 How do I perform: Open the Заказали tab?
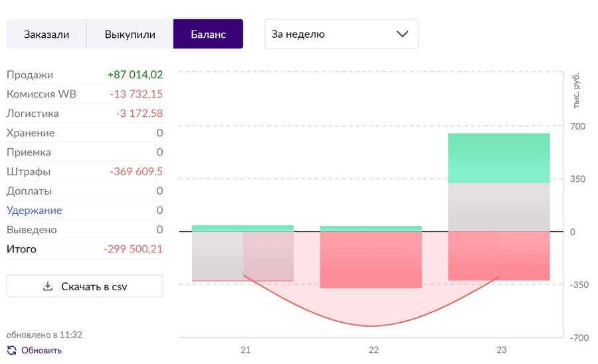point(47,34)
